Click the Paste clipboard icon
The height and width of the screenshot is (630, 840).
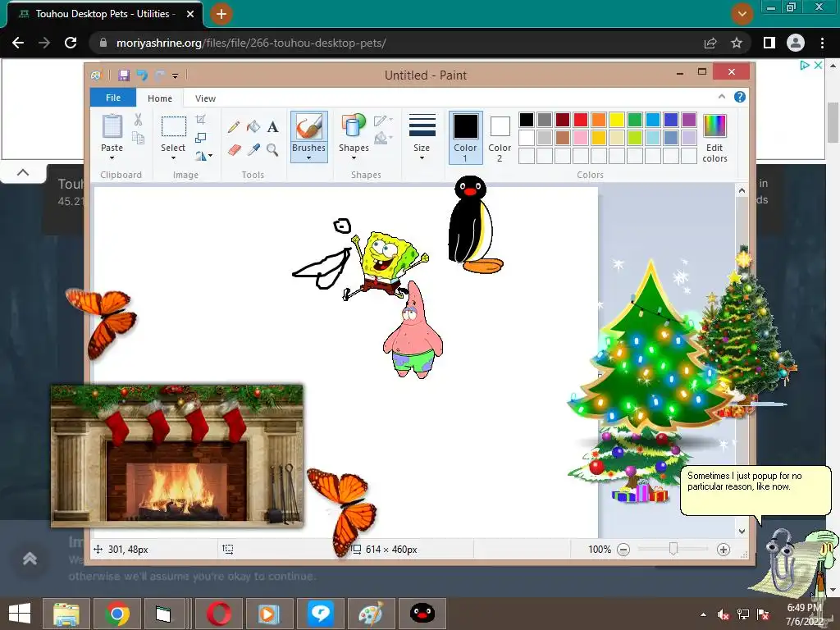coord(112,127)
